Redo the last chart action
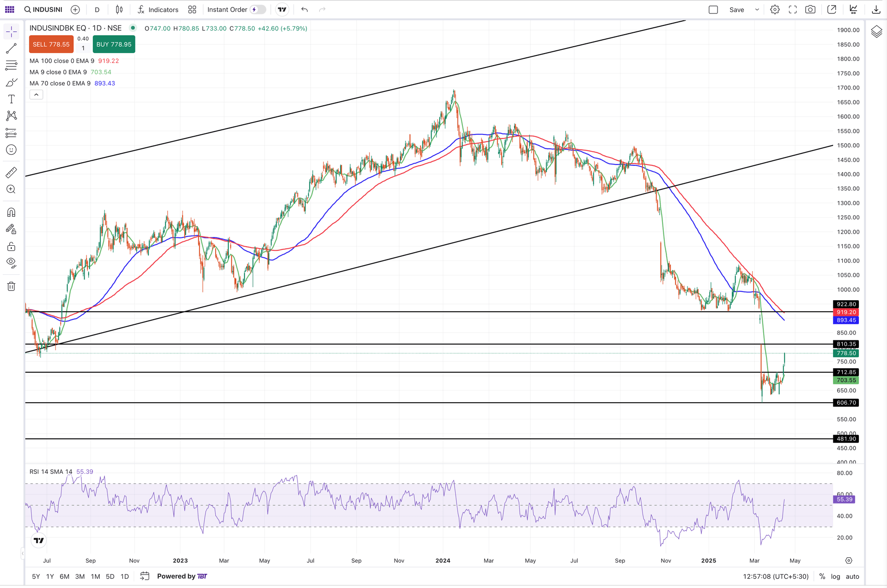The image size is (887, 588). pos(322,9)
